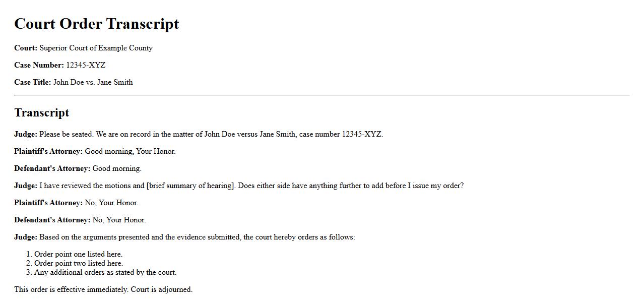Click Defendant's Attorney "Good morning" line
The height and width of the screenshot is (303, 644).
coord(117,168)
